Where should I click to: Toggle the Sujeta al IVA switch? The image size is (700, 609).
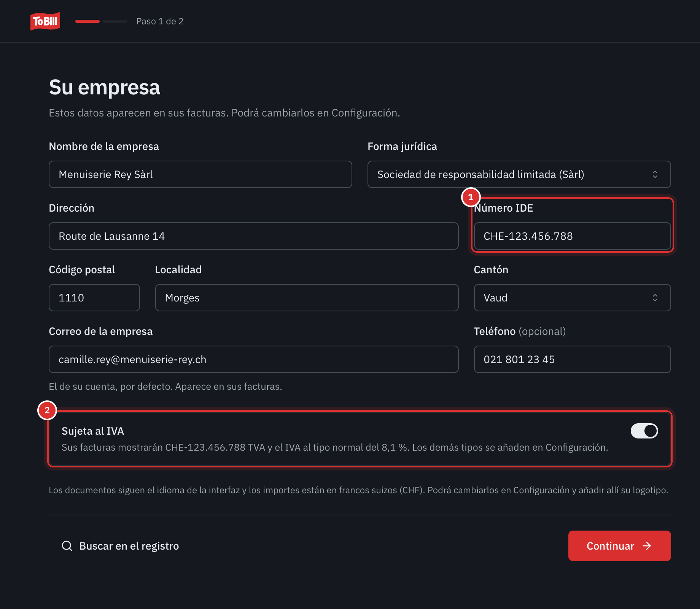644,431
